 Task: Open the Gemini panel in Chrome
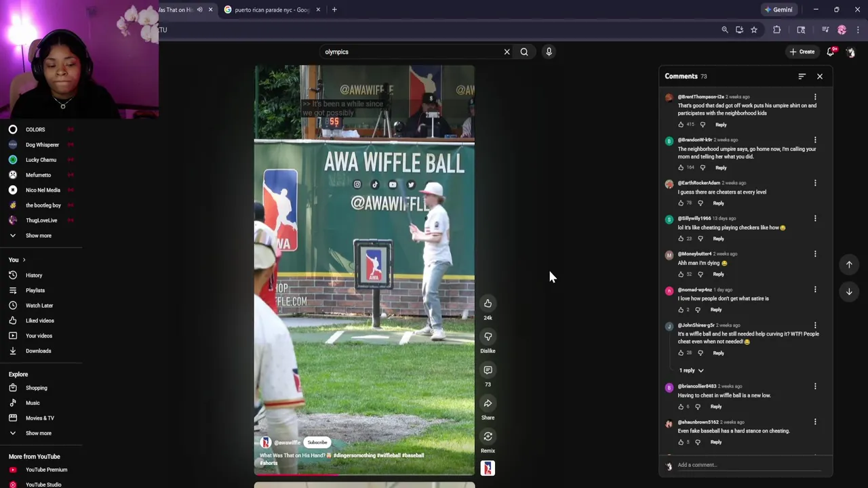click(778, 9)
